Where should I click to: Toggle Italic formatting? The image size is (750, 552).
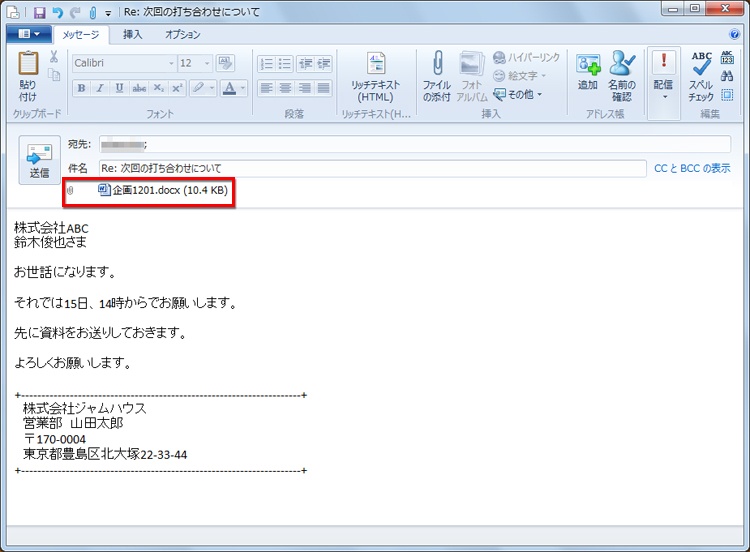pos(100,88)
